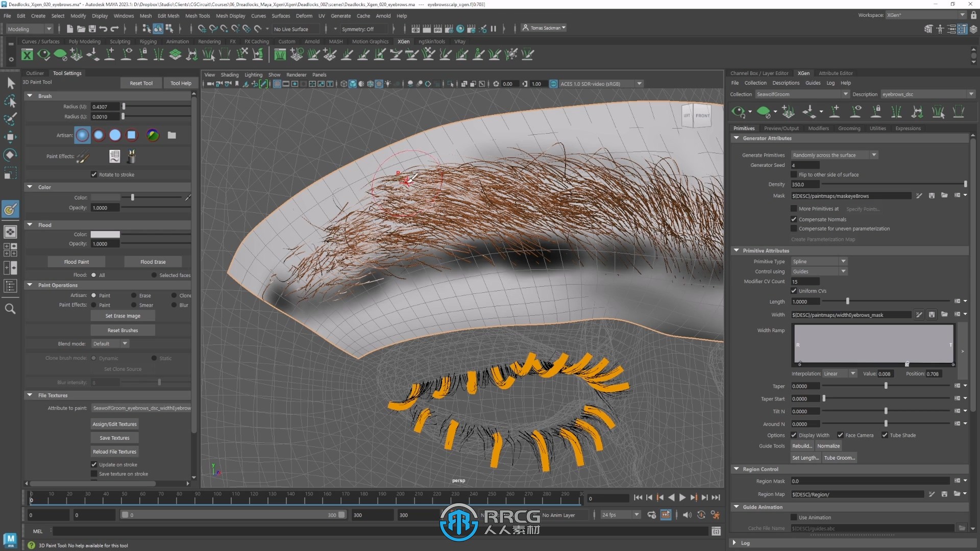Open Interpolation Linear dropdown
Screen dimensions: 980x551
click(839, 374)
